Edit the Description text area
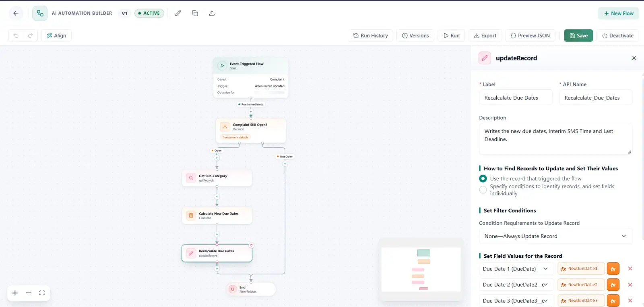644x307 pixels. (555, 139)
